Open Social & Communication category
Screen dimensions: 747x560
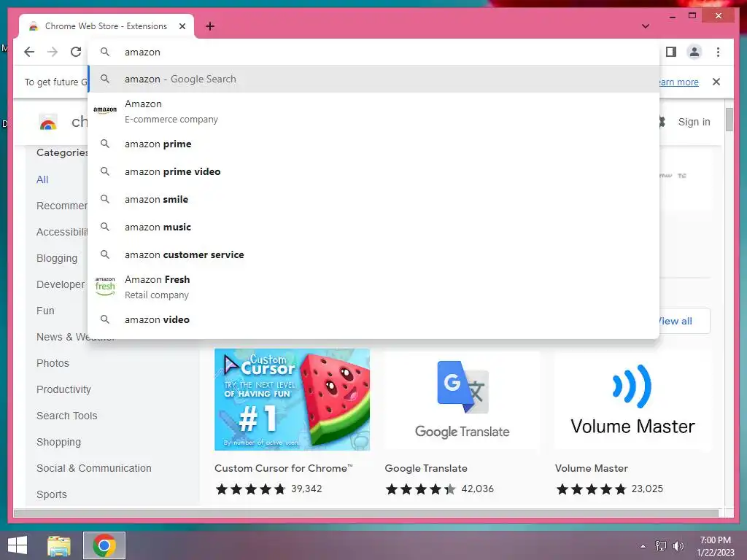tap(94, 468)
